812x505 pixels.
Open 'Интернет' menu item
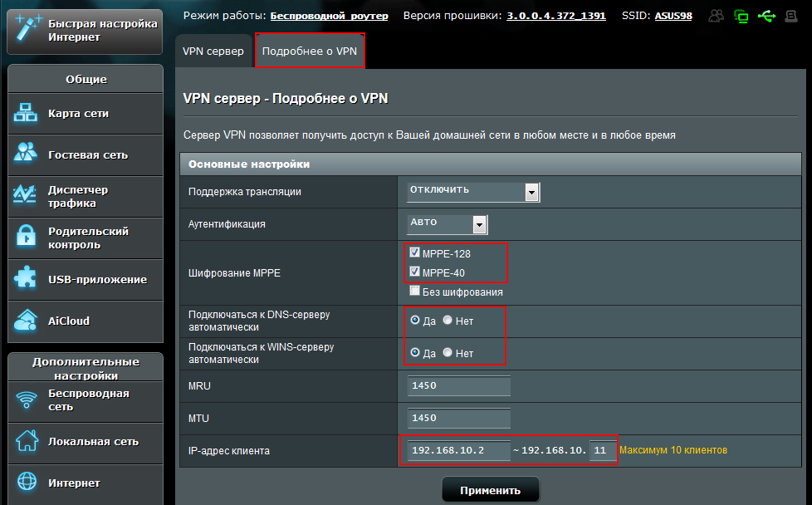click(x=86, y=483)
